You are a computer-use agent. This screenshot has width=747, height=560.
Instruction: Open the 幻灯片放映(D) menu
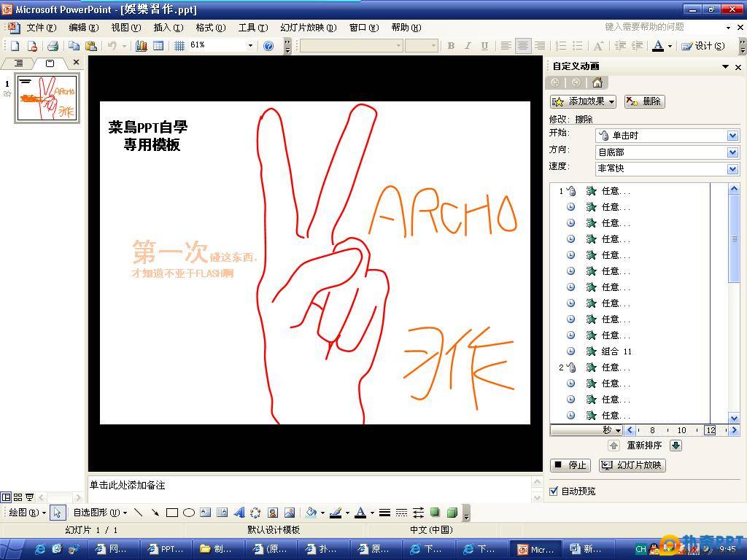[x=309, y=28]
